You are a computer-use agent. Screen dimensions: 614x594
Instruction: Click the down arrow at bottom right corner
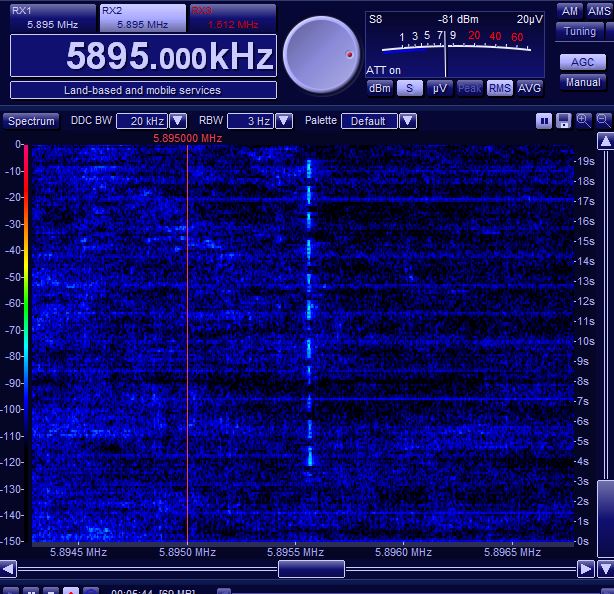coord(605,568)
